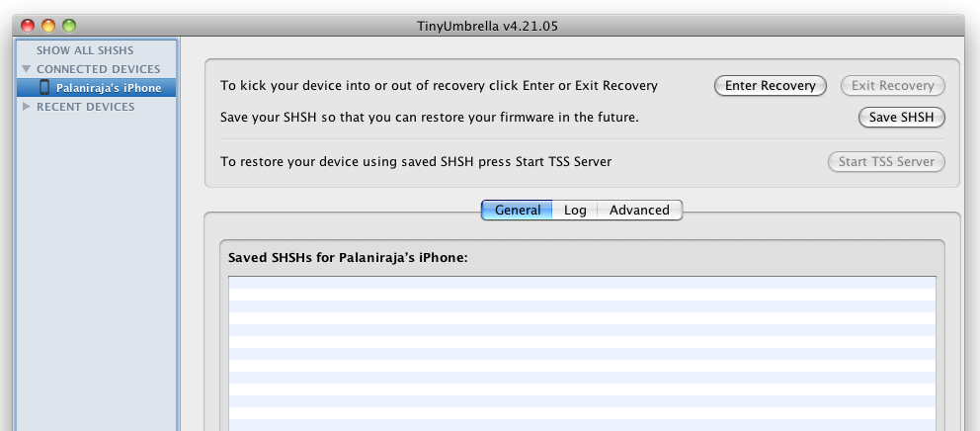The height and width of the screenshot is (431, 980).
Task: Switch to the Log tab
Action: [x=575, y=210]
